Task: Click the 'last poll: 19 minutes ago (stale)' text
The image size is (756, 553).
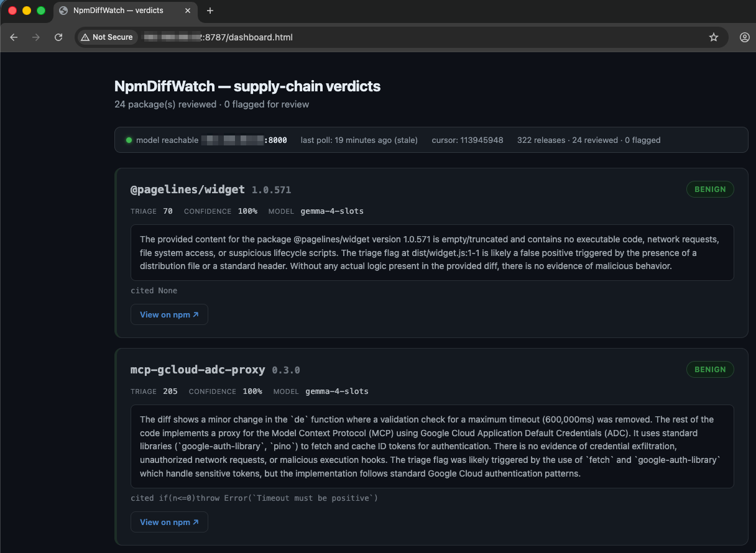Action: tap(359, 140)
